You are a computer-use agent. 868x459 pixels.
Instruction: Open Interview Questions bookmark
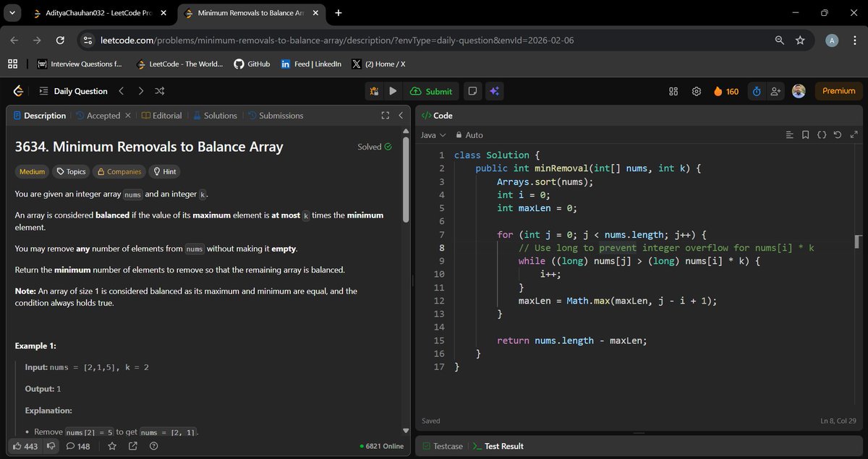tap(80, 64)
